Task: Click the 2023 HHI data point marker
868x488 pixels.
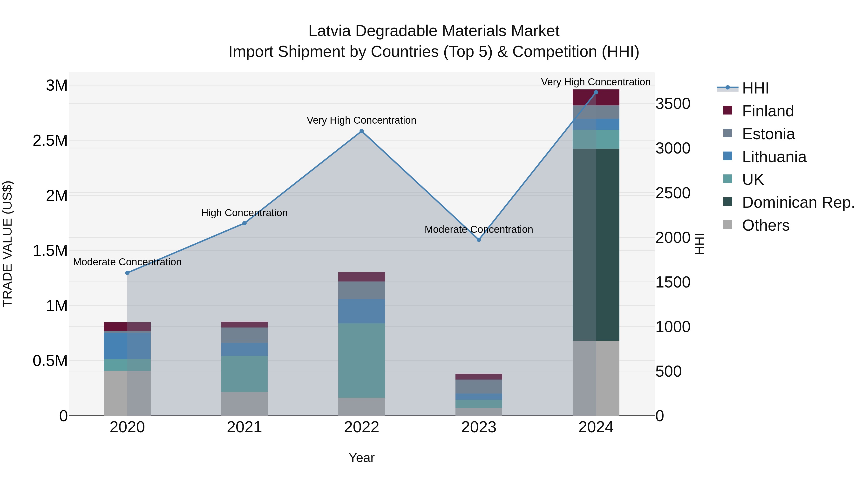Action: pyautogui.click(x=479, y=240)
